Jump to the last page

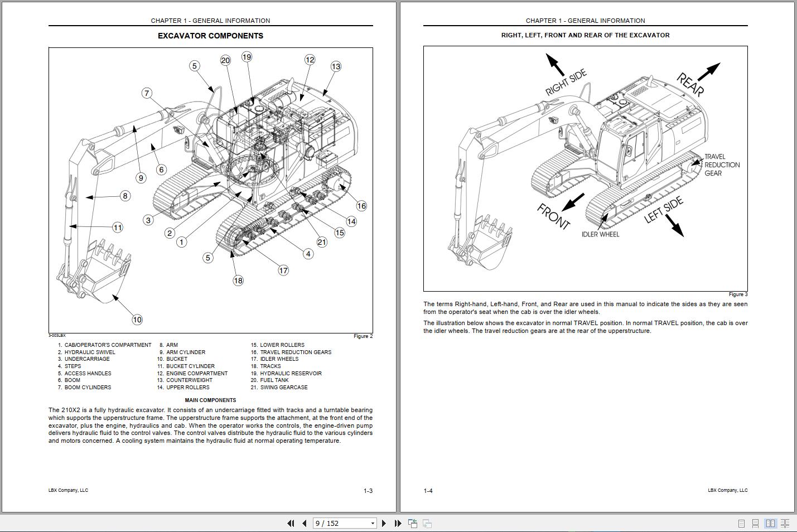pos(398,523)
